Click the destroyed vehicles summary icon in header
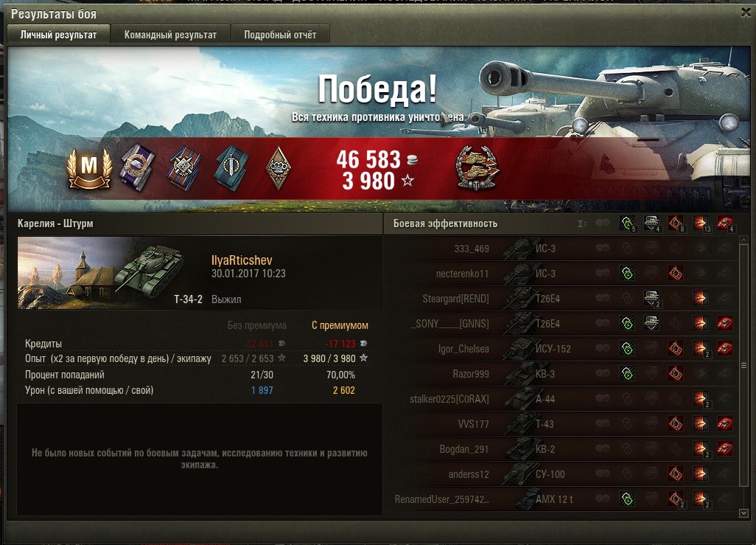The width and height of the screenshot is (756, 545). click(x=724, y=223)
